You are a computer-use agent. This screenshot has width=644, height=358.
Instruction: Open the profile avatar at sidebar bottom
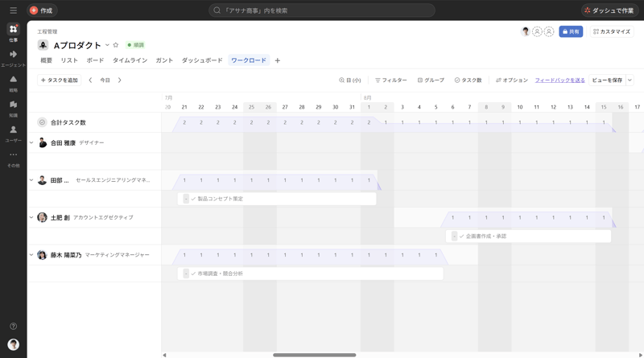point(13,344)
